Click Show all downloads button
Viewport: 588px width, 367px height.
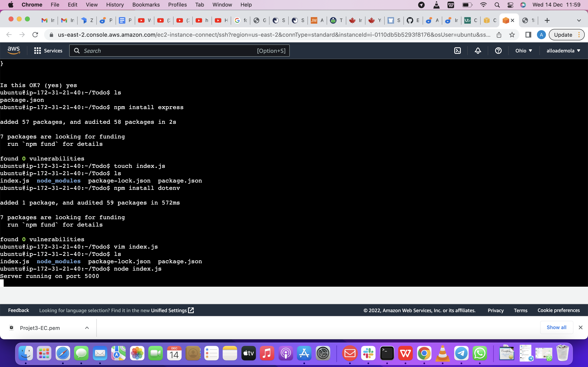click(x=556, y=327)
